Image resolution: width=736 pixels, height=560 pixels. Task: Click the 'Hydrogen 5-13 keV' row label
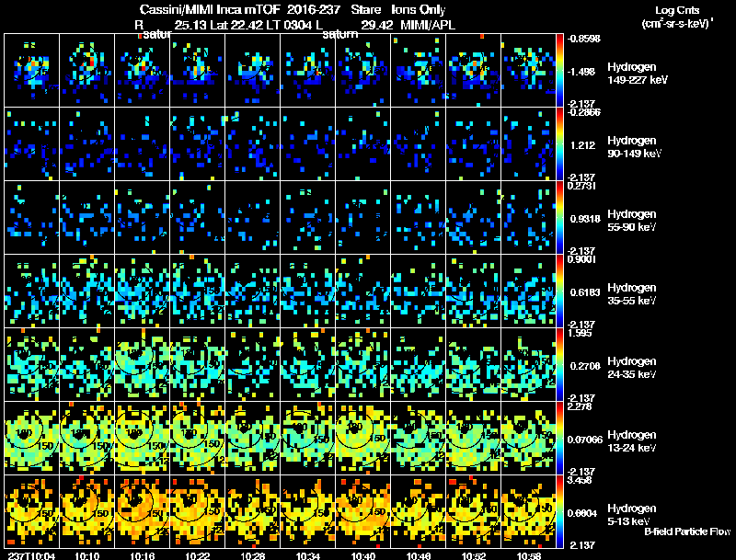[632, 515]
